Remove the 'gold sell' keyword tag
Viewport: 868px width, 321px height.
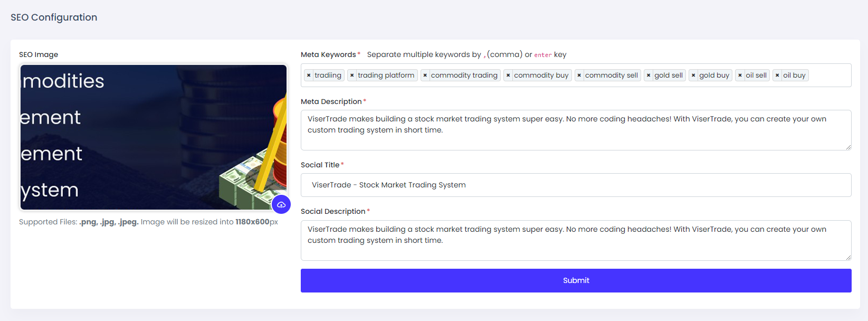[648, 75]
